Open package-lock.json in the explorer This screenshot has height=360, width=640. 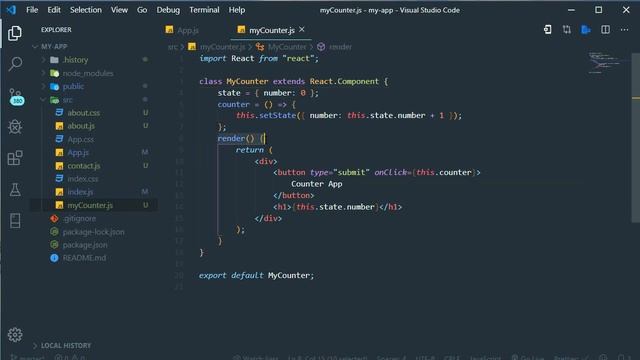(x=93, y=232)
